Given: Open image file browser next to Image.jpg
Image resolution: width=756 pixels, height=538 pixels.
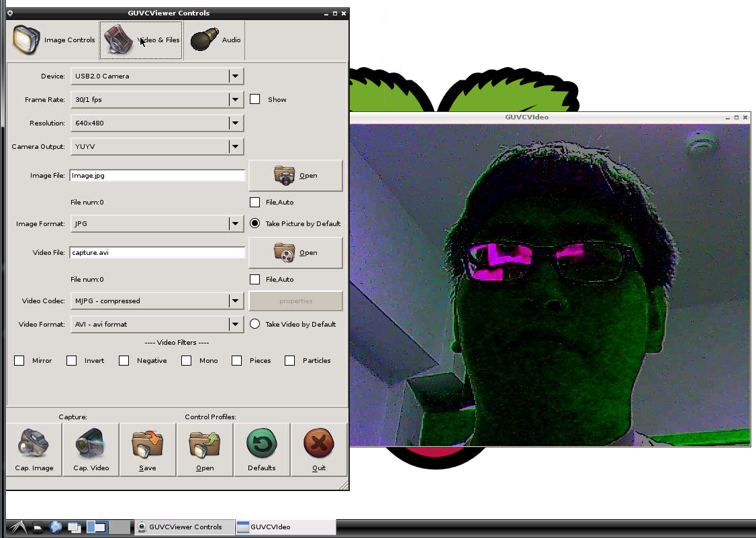Looking at the screenshot, I should pos(295,176).
